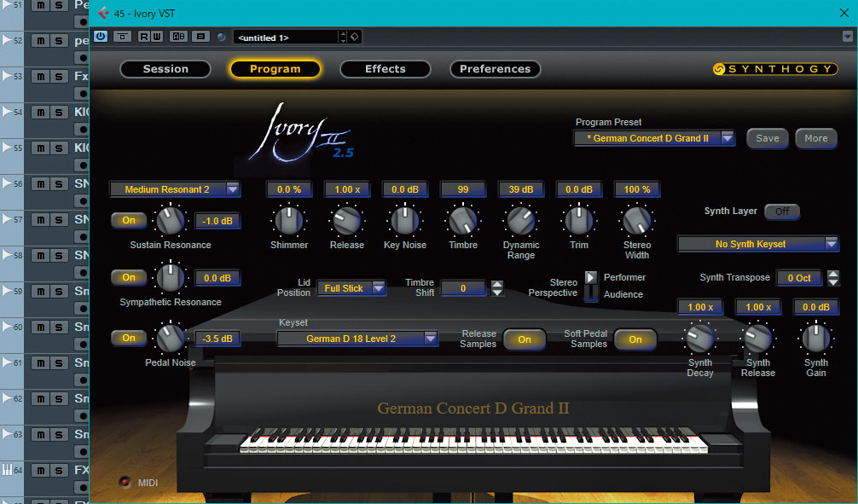Click the triangle icon on track 59
858x504 pixels.
pyautogui.click(x=7, y=291)
